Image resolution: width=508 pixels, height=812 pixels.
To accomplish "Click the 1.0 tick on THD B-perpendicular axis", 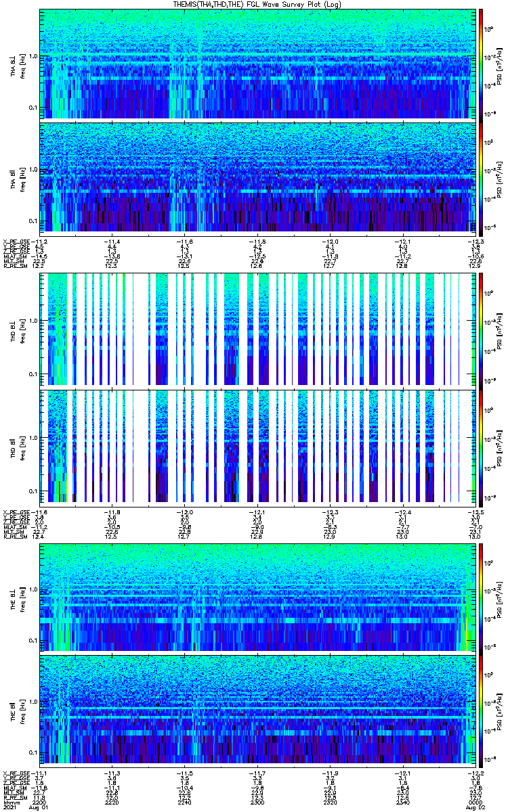I will tap(35, 321).
